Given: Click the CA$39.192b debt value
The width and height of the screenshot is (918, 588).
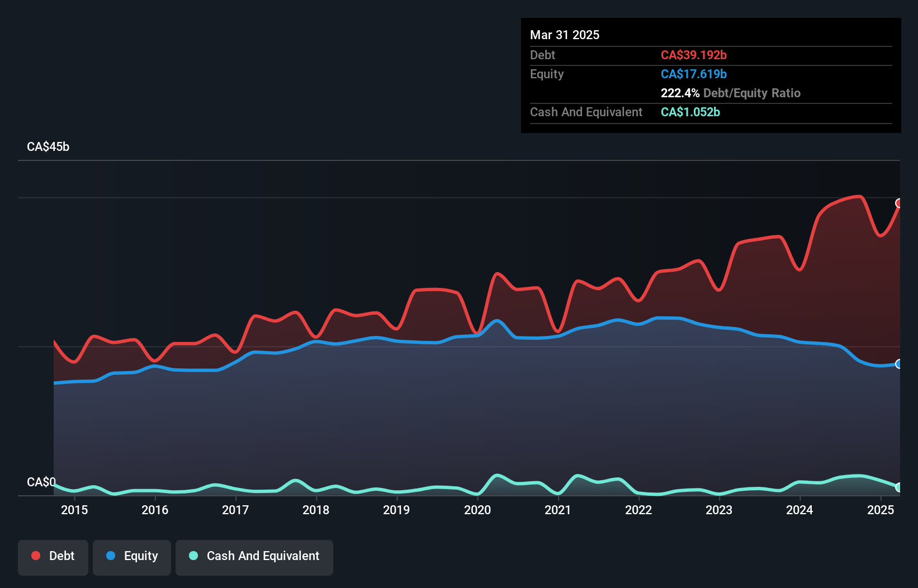Looking at the screenshot, I should (x=694, y=55).
